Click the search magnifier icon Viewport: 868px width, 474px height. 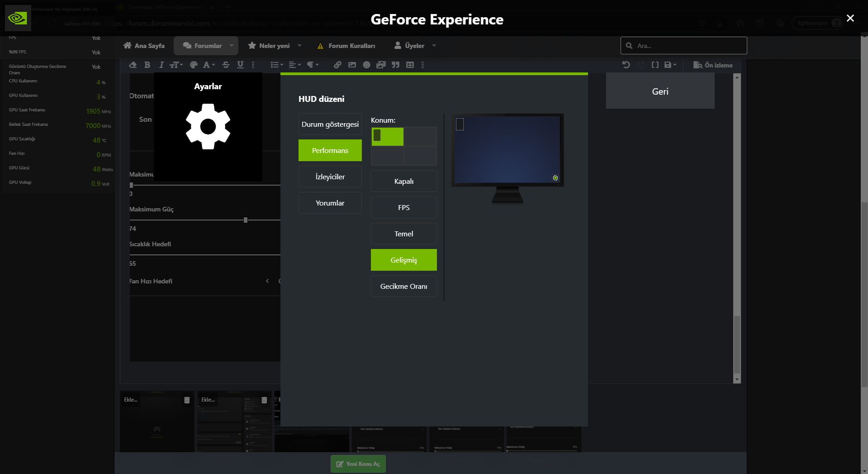click(629, 46)
